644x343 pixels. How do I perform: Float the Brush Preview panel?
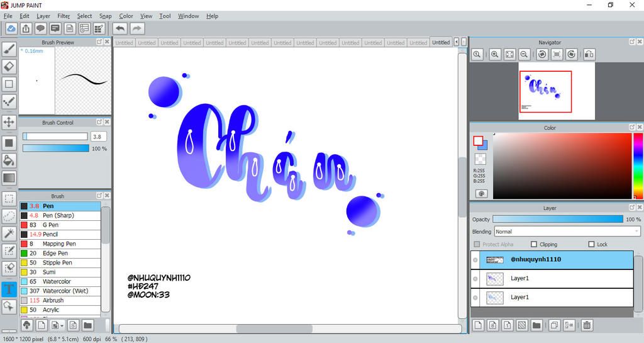[99, 42]
